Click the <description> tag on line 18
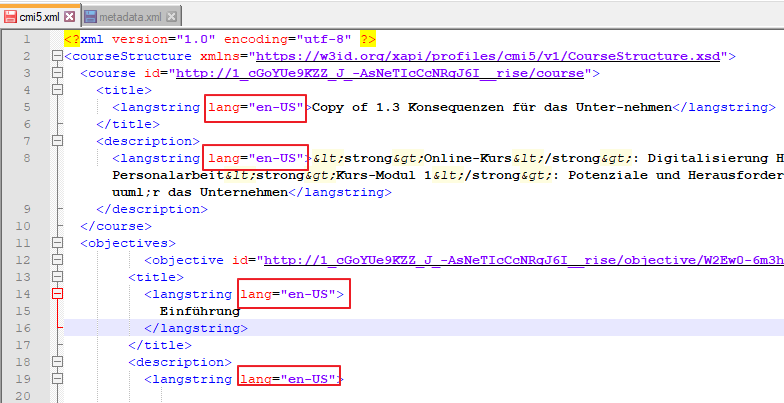784x403 pixels. click(x=180, y=362)
